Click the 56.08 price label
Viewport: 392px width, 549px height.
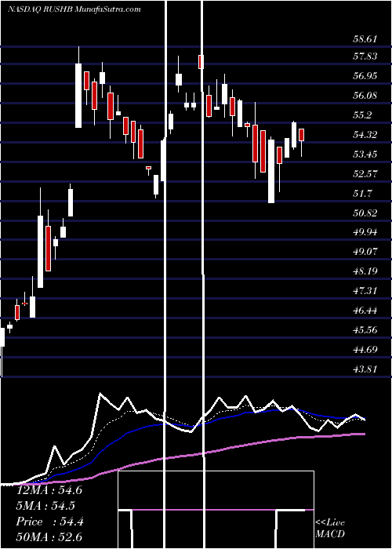[x=365, y=95]
